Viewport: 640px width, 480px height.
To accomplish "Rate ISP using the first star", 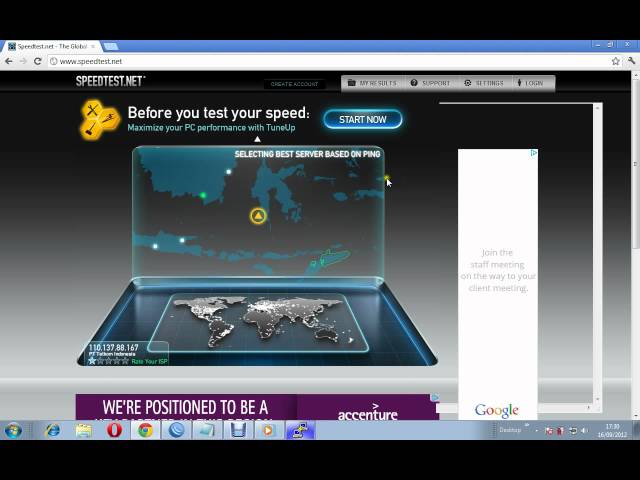I will [92, 361].
